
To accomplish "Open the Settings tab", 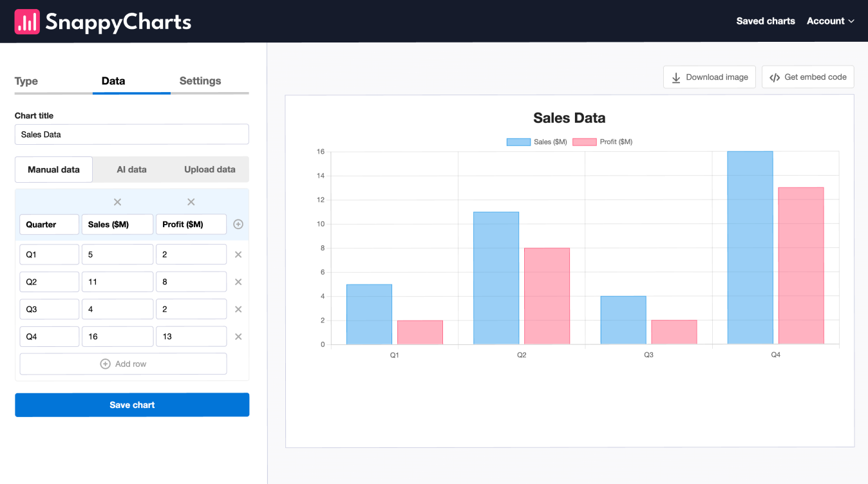I will (x=200, y=81).
